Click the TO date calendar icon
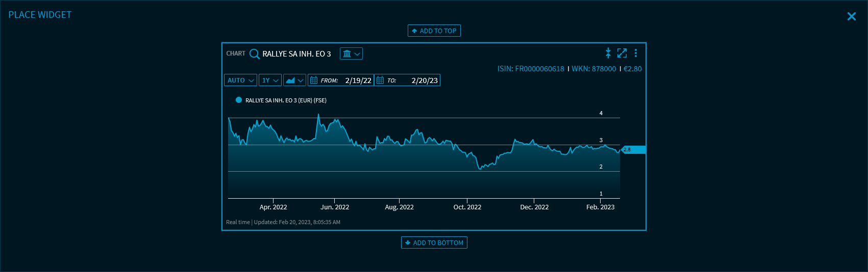The width and height of the screenshot is (868, 272). (380, 80)
